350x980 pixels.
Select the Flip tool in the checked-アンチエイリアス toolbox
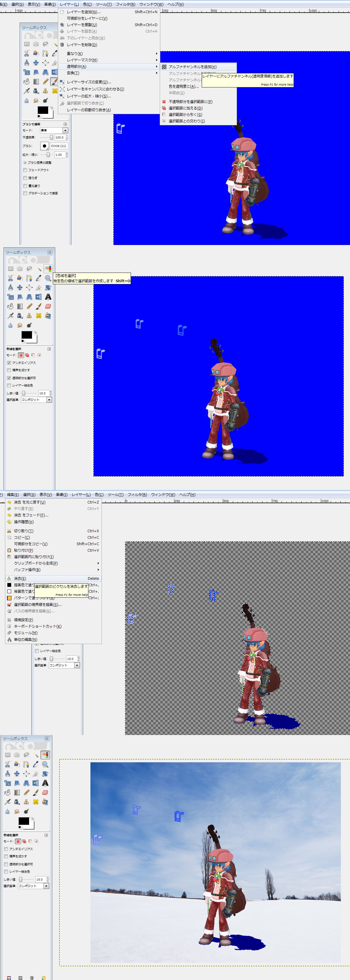38,297
